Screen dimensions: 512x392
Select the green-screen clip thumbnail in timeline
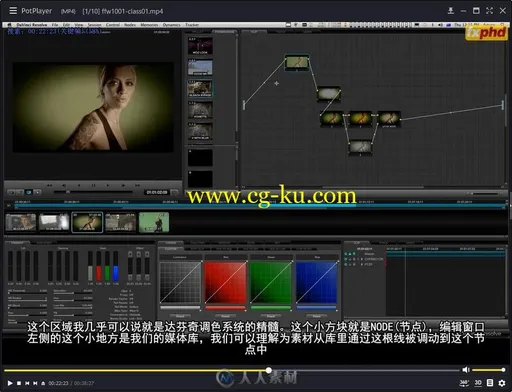pos(154,222)
